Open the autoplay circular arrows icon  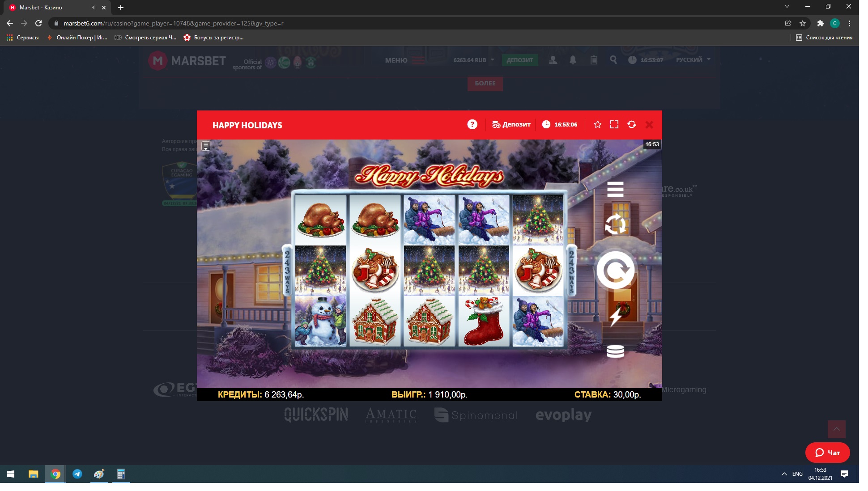(615, 224)
